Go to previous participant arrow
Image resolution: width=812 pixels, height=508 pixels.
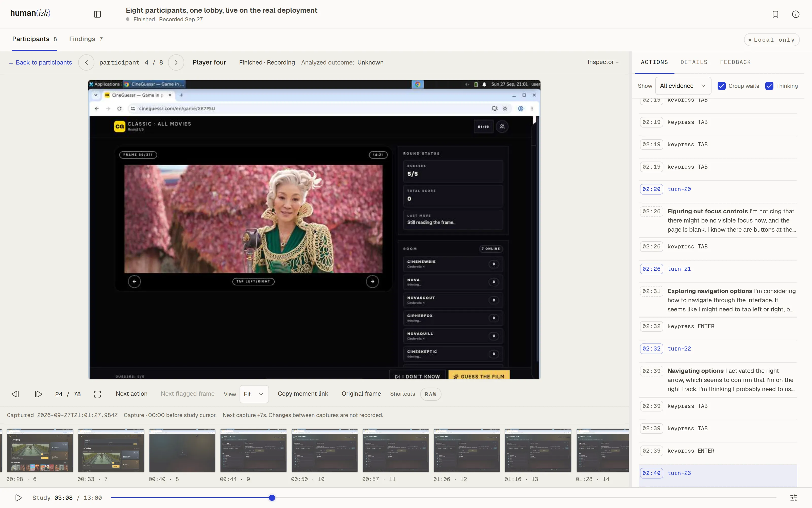[86, 62]
